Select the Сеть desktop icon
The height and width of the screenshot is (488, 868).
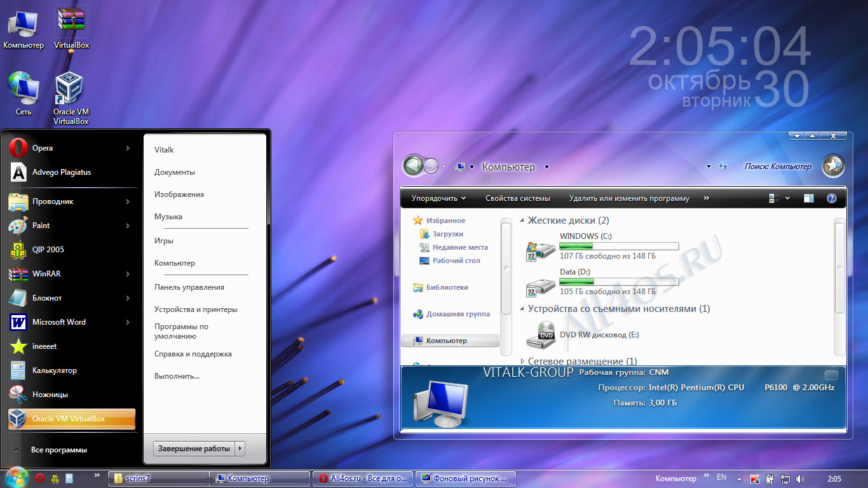click(23, 93)
